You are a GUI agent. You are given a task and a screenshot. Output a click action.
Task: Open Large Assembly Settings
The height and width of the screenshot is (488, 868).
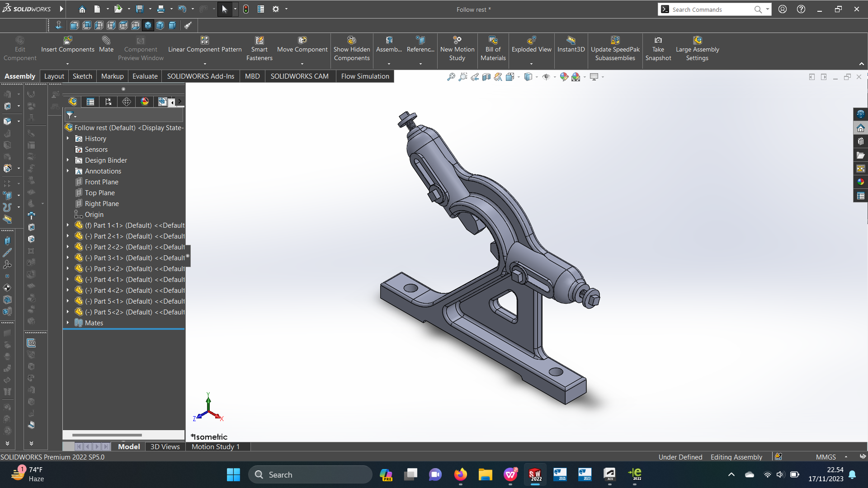pos(697,49)
